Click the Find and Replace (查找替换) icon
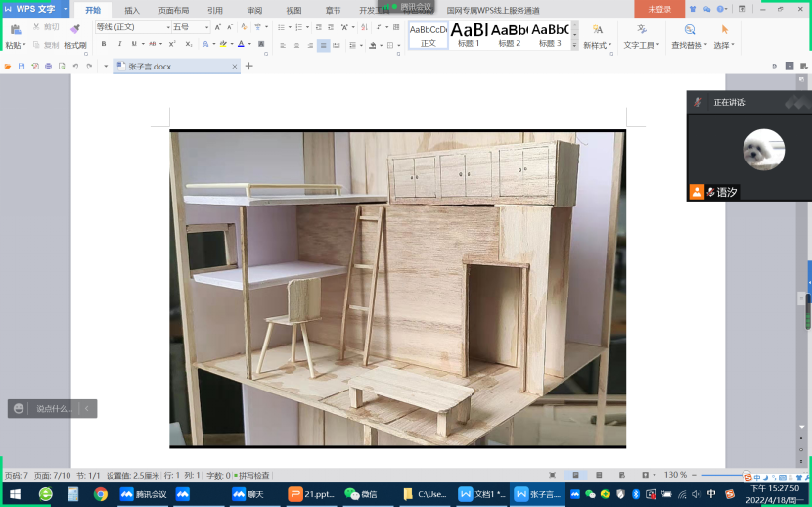Screen dimensions: 812x507 690,31
